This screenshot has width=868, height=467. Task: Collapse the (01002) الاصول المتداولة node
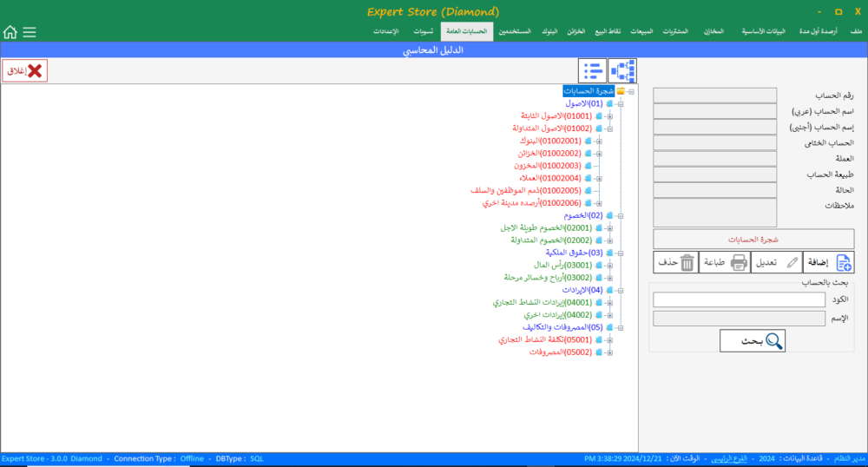tap(609, 128)
